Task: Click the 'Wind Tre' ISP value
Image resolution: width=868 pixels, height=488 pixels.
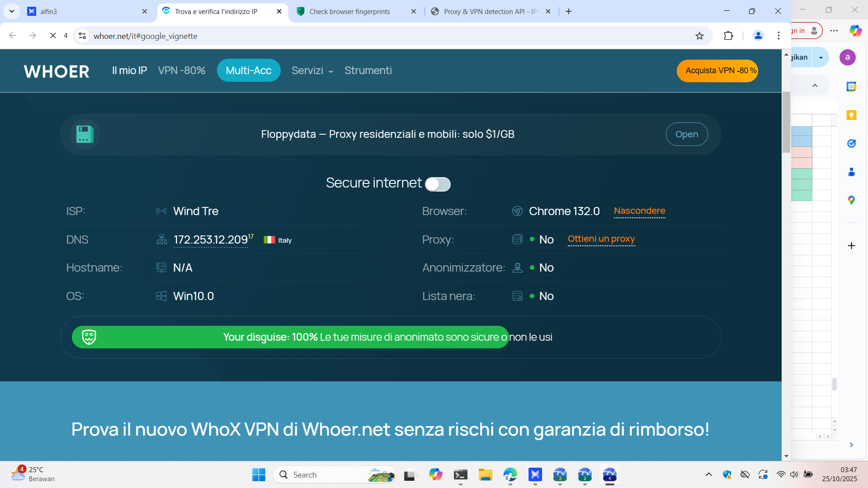Action: coord(196,211)
